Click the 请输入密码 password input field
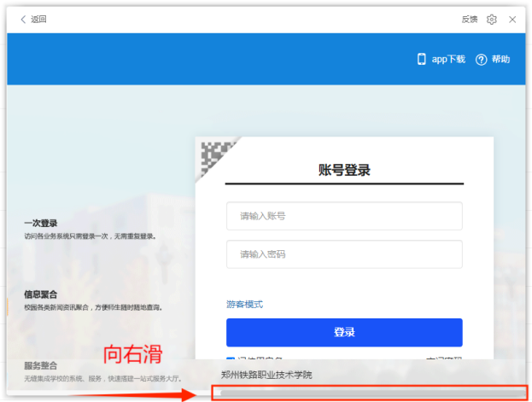Screen dimensions: 532x402 click(344, 254)
